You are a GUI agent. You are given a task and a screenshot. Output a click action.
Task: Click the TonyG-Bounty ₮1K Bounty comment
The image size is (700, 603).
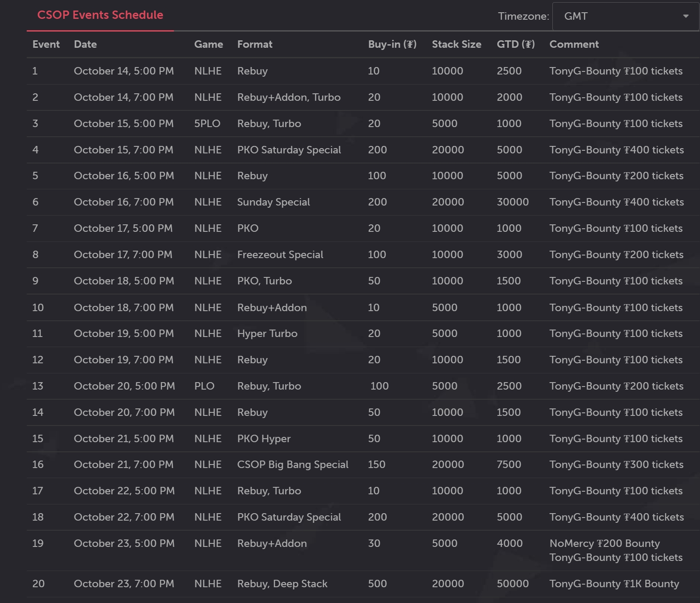614,584
